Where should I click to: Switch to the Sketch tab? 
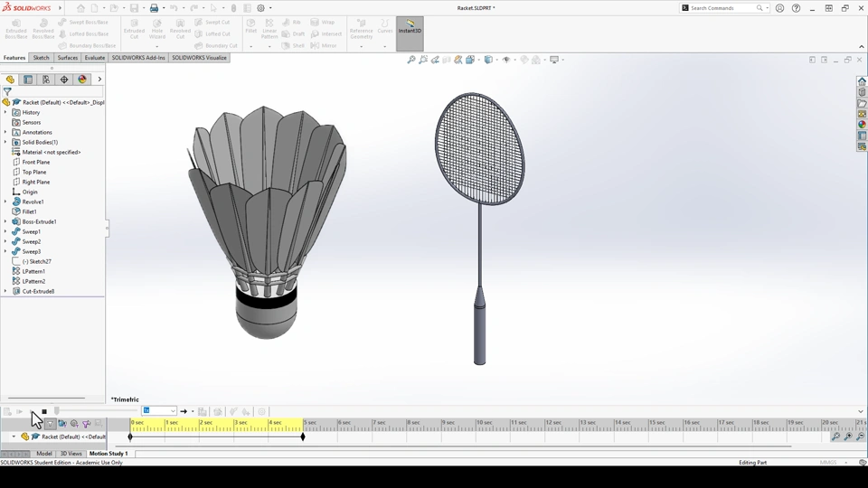click(x=41, y=58)
